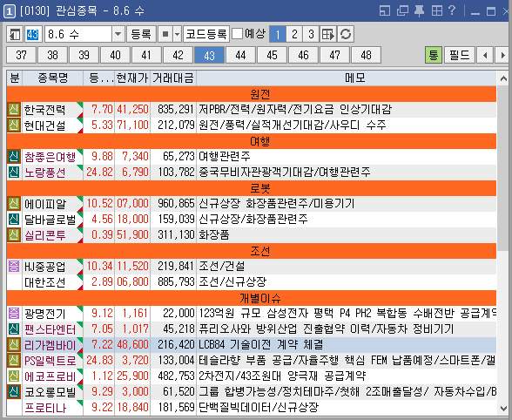Click the grid layout icon in title bar
512x420 pixels.
click(x=437, y=10)
